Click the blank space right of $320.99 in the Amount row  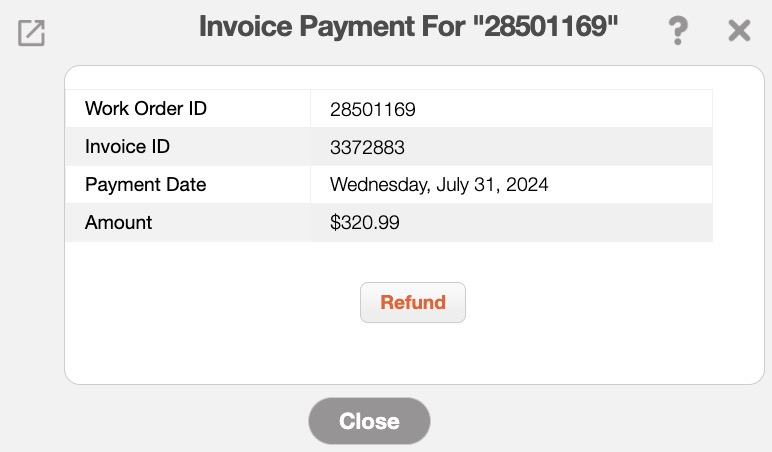(560, 223)
